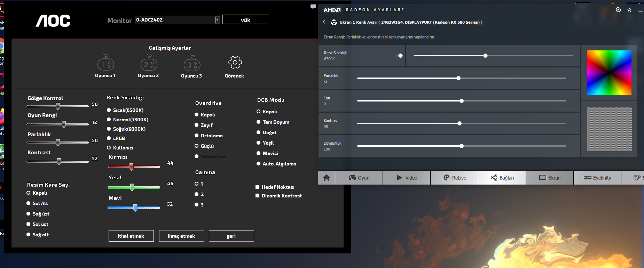Open the Video tab in Radeon
The height and width of the screenshot is (268, 644).
click(407, 178)
